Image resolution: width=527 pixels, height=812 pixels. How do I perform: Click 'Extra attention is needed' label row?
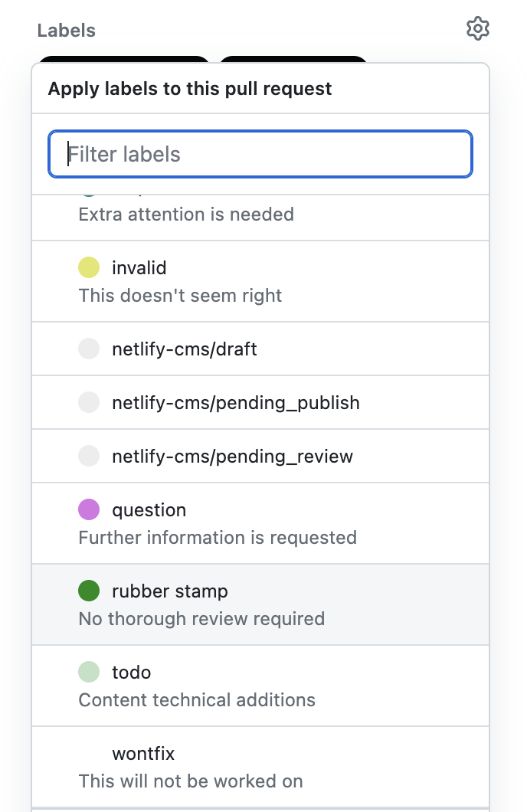point(186,214)
